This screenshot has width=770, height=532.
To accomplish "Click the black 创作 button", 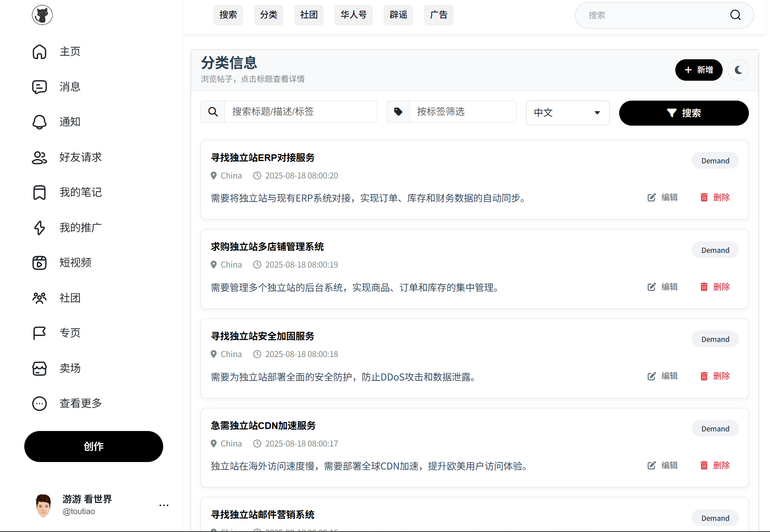I will pos(94,446).
